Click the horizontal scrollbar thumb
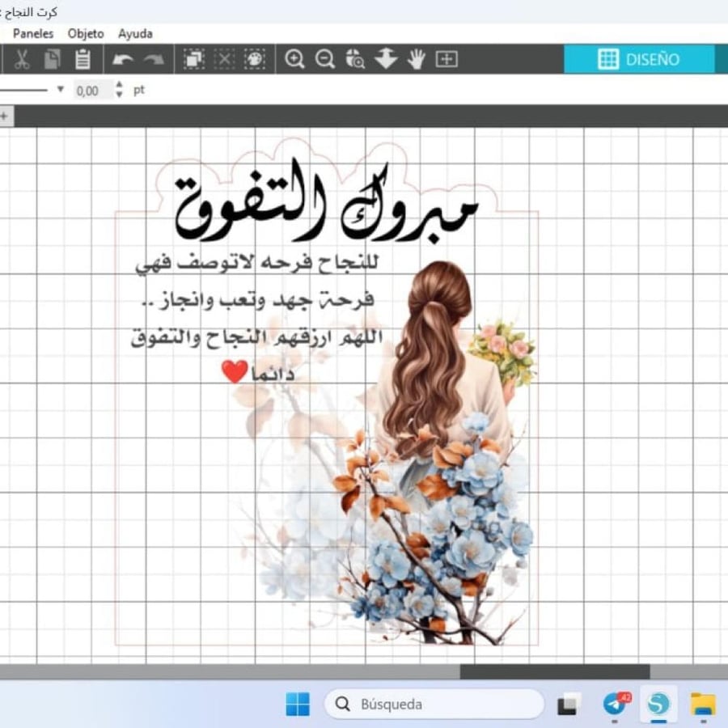The width and height of the screenshot is (728, 728). pyautogui.click(x=555, y=671)
